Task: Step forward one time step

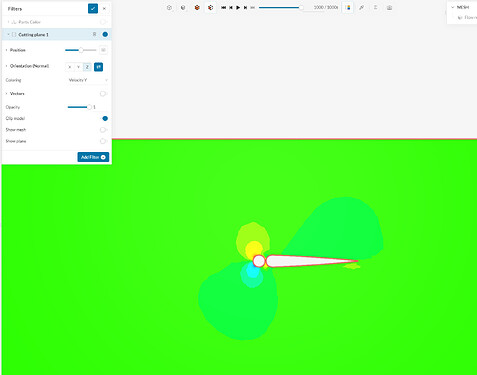Action: click(245, 7)
